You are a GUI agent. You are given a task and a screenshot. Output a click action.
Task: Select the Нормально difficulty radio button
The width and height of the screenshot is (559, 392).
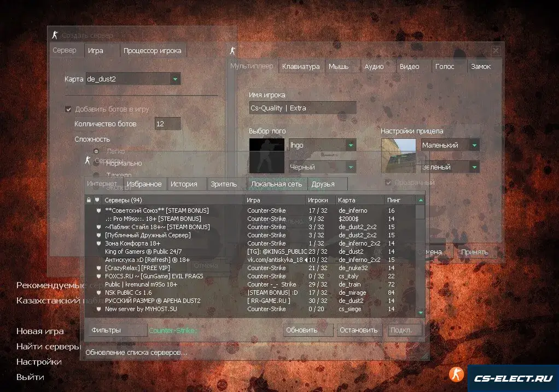point(96,163)
